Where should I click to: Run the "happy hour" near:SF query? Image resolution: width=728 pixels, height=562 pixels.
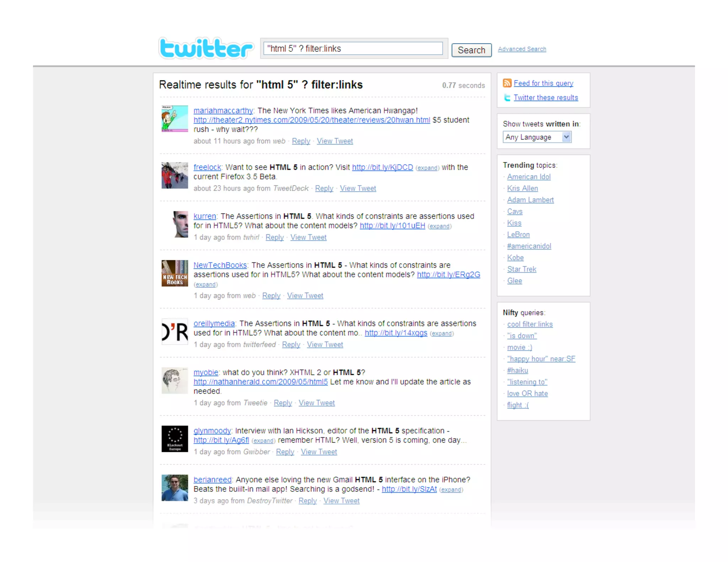[541, 359]
